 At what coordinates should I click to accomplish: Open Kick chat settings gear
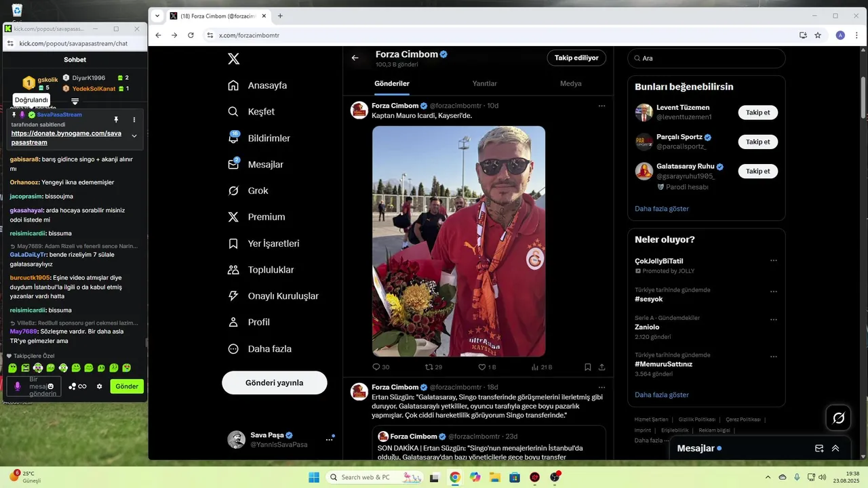[100, 386]
